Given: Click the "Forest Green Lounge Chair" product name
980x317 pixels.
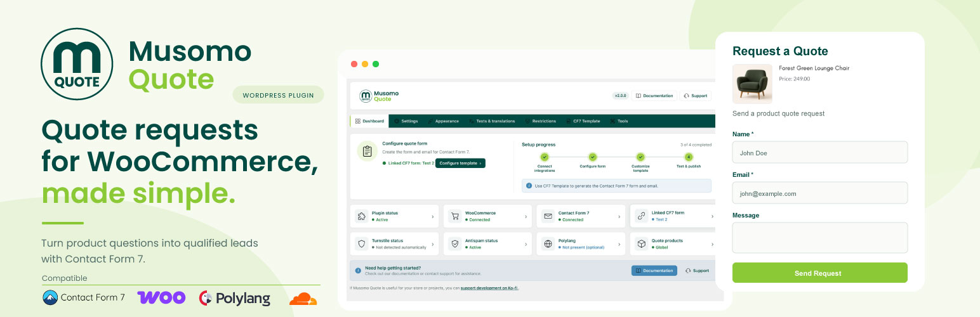Looking at the screenshot, I should [814, 68].
